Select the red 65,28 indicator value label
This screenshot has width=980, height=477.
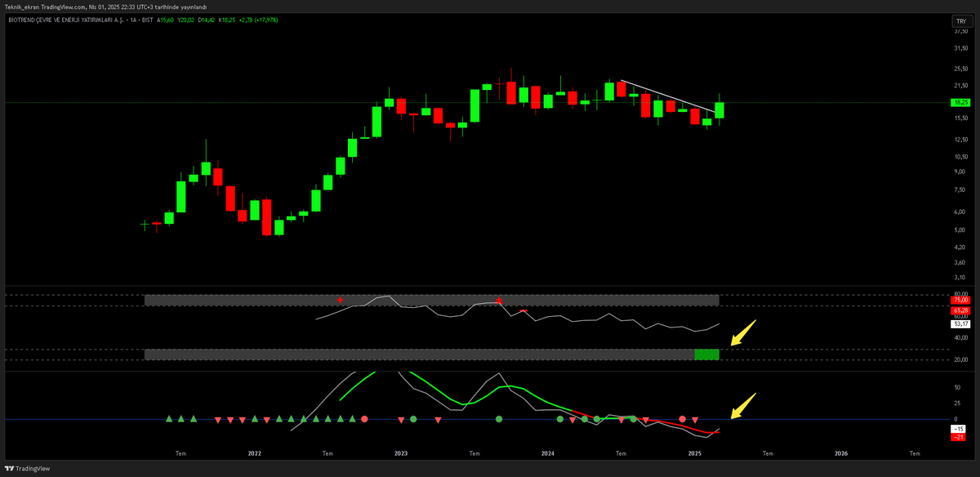click(x=960, y=311)
